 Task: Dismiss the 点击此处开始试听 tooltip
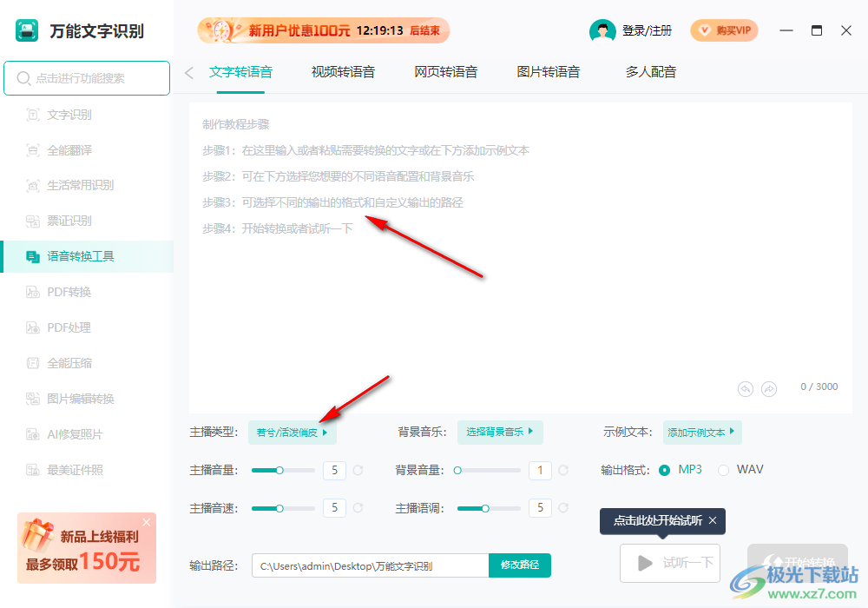(713, 520)
